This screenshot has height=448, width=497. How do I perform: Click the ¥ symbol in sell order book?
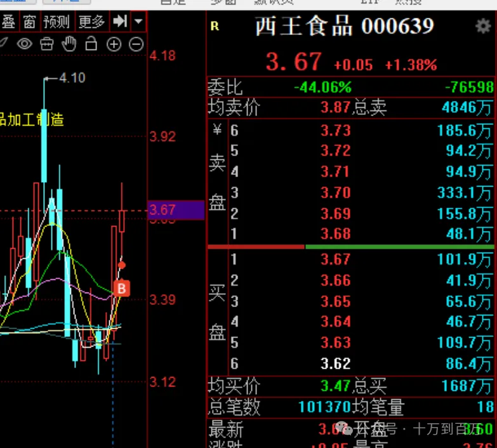(x=217, y=130)
